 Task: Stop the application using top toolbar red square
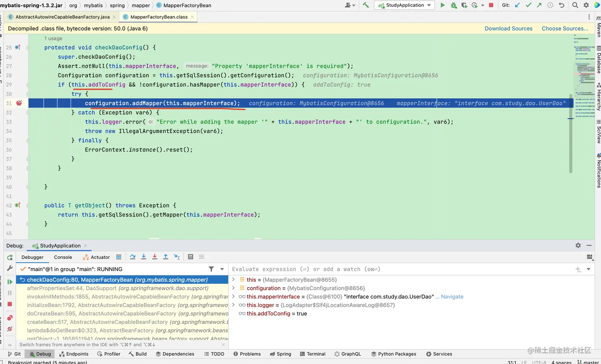[491, 5]
